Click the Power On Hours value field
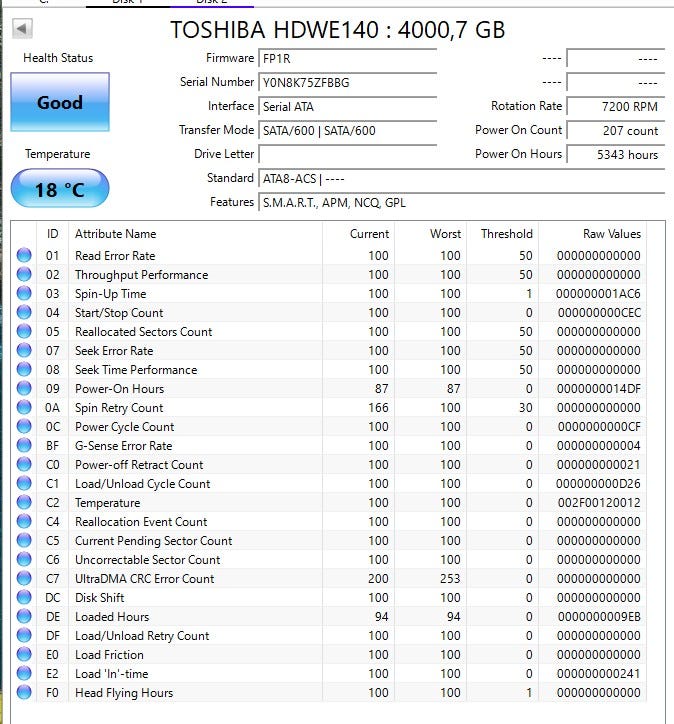Viewport: 674px width, 724px height. point(616,155)
